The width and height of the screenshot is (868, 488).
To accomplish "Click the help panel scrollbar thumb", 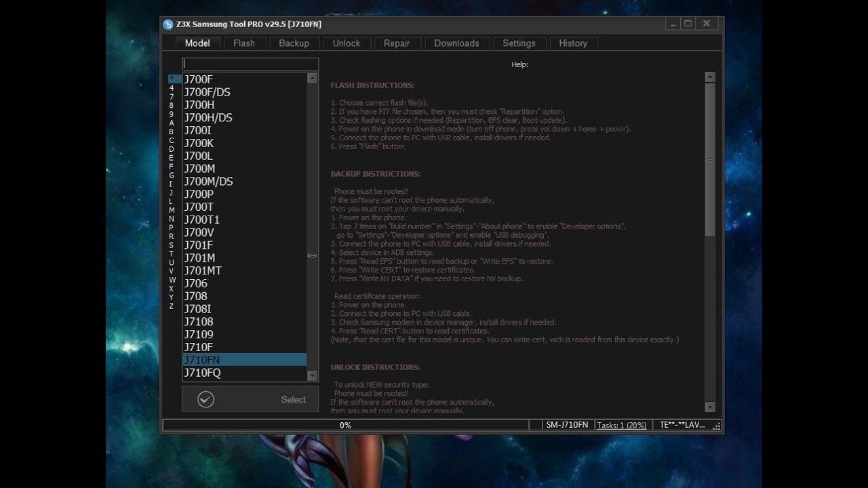I will coord(710,160).
